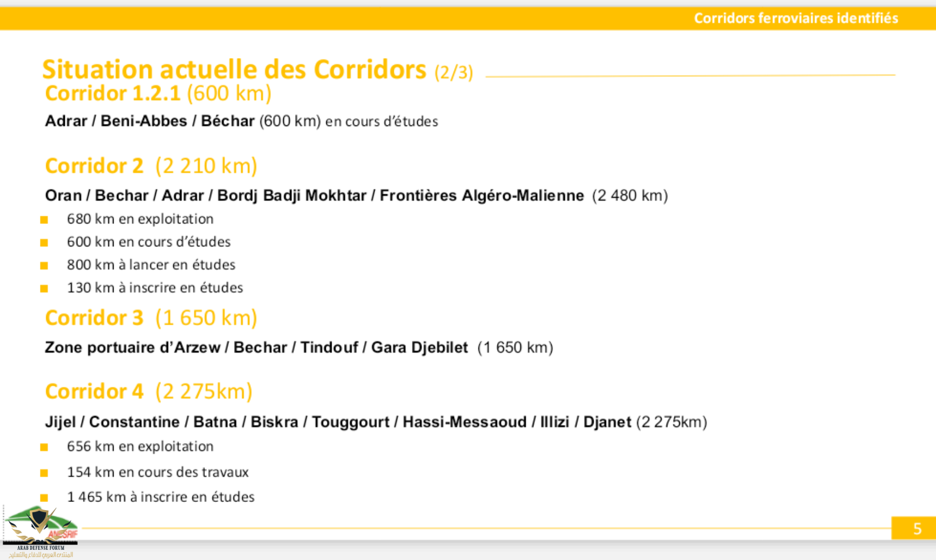The height and width of the screenshot is (560, 936).
Task: Click the bullet beside "680 km en exploitation"
Action: point(44,220)
